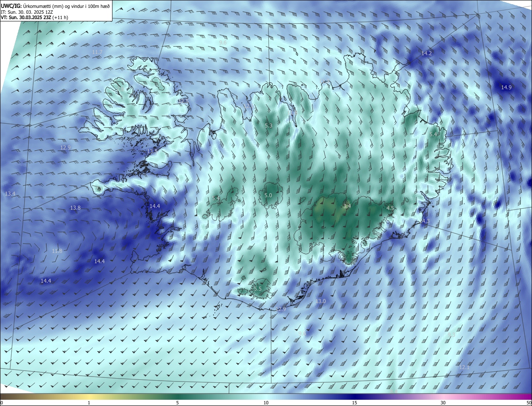532x406 pixels.
Task: Click the initial time line 'IT: Sun. 30. 03. 2025 12Z'
Action: coord(27,12)
